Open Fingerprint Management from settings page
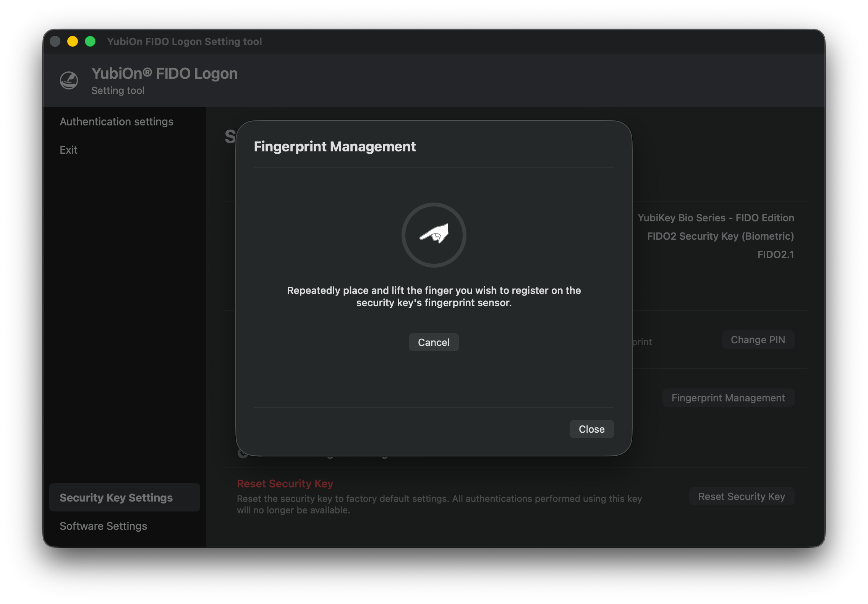 pyautogui.click(x=728, y=398)
